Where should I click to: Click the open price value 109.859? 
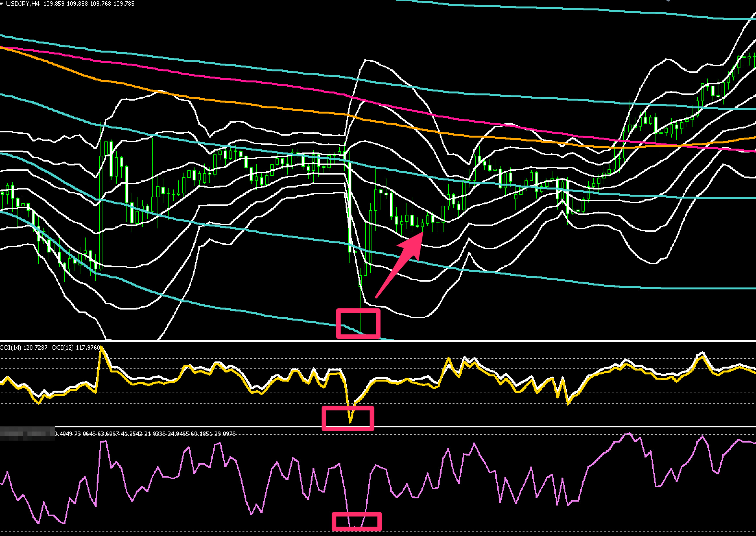(x=54, y=4)
